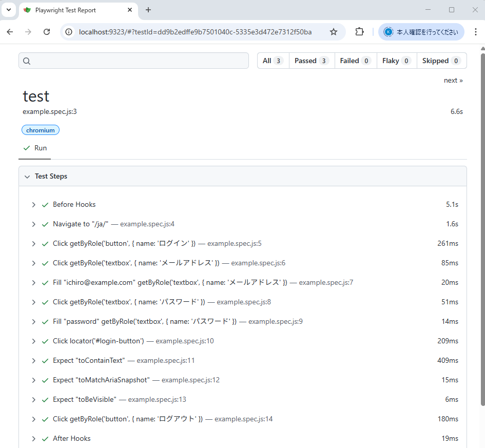Click the 409ms toContainText duration

pos(448,360)
